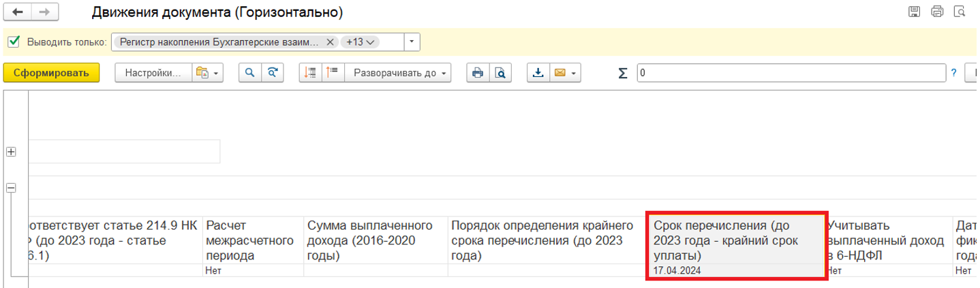Viewport: 980px width, 288px height.
Task: Open the send by email dropdown
Action: click(565, 73)
